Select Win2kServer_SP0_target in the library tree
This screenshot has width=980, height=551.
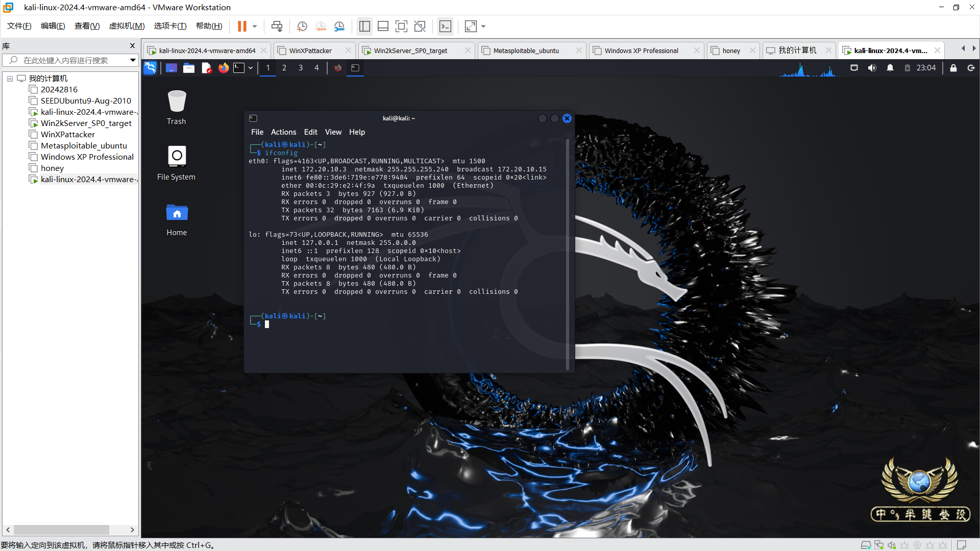point(86,123)
